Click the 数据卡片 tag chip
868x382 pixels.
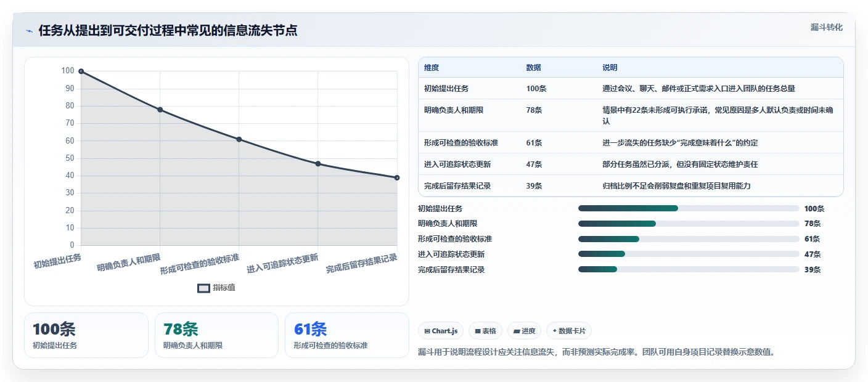(569, 331)
